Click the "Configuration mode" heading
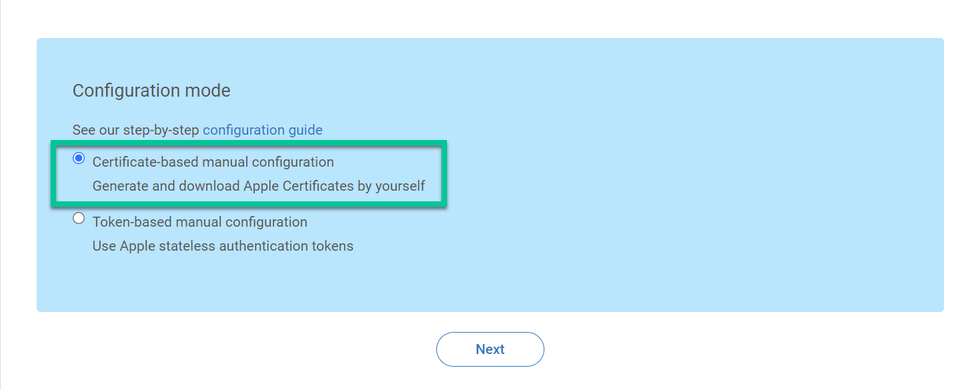980x390 pixels. pos(151,91)
